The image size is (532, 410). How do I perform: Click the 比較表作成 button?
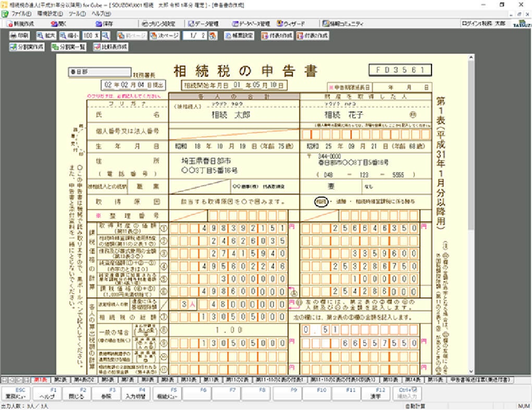point(110,47)
